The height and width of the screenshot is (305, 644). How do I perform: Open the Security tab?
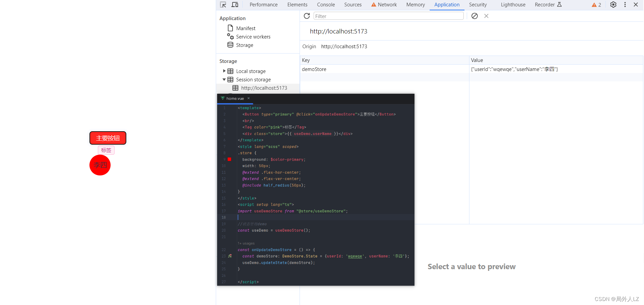click(x=478, y=5)
